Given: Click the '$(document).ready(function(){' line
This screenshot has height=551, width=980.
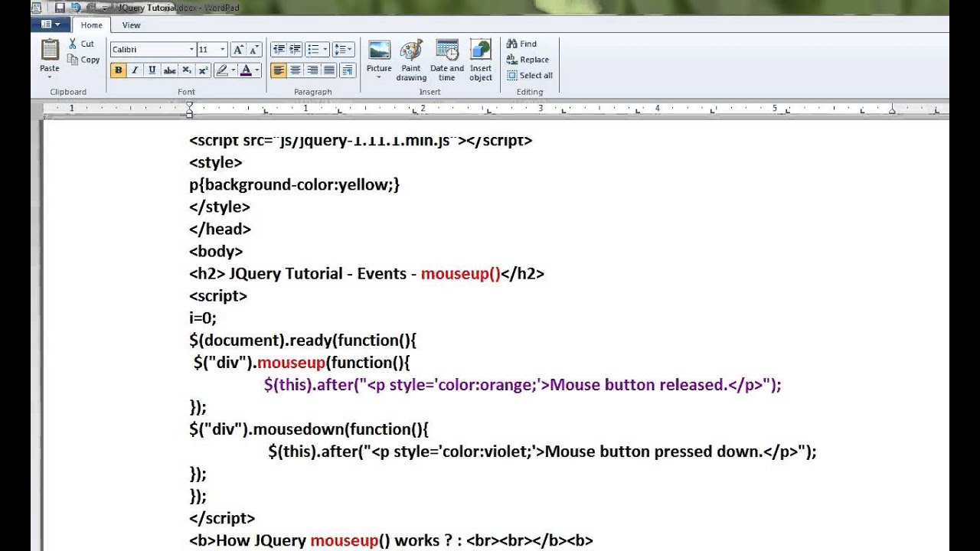Looking at the screenshot, I should (x=302, y=341).
